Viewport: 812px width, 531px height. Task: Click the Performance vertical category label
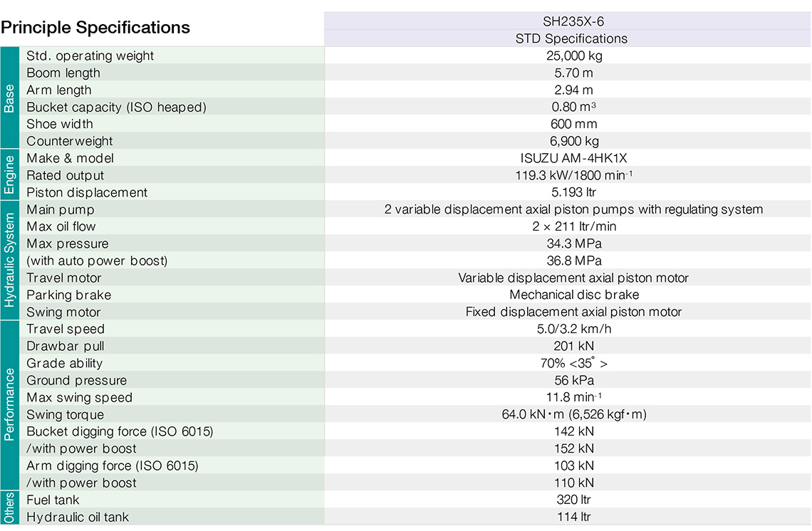[10, 406]
